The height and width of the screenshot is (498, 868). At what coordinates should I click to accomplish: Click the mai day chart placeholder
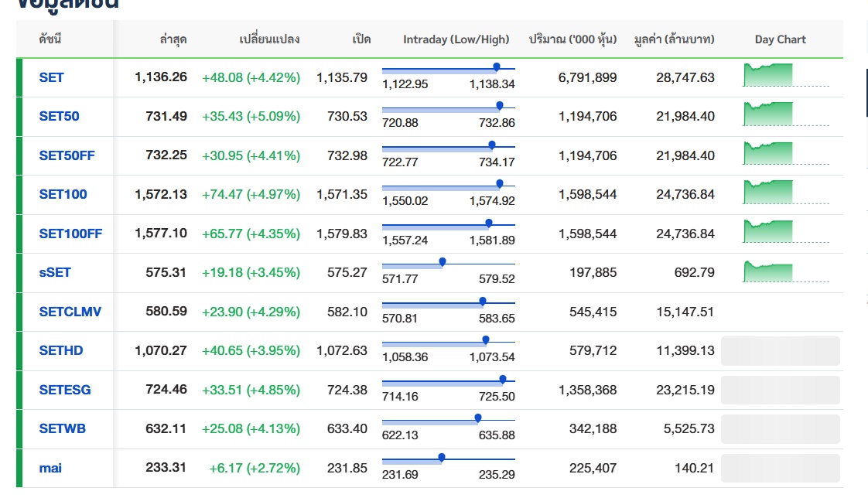(x=781, y=468)
